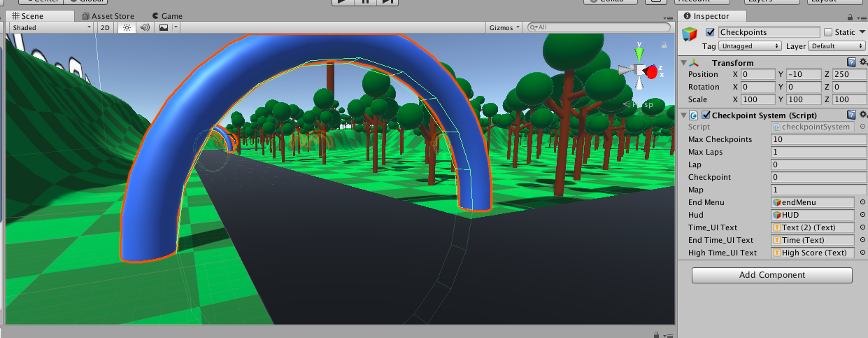
Task: Click the Add Component button
Action: pyautogui.click(x=772, y=275)
